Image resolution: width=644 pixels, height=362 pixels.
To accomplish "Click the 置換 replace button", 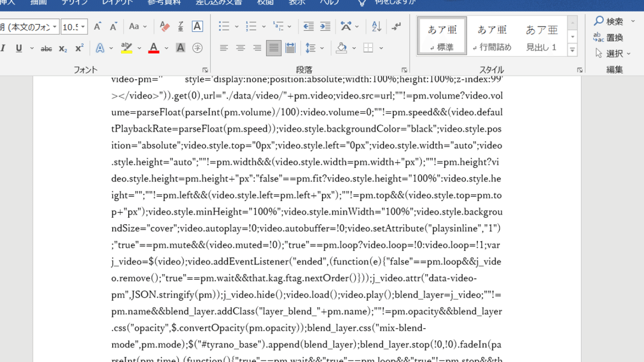I will [x=609, y=38].
